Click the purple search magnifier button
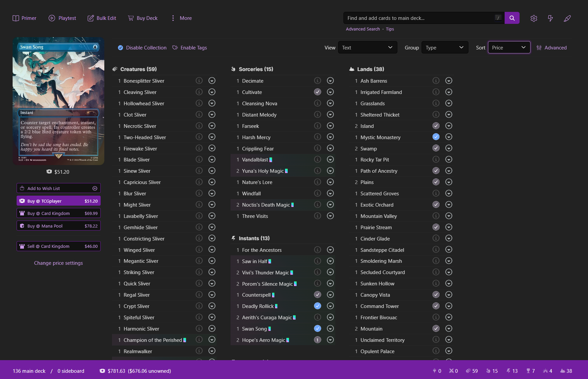 512,18
